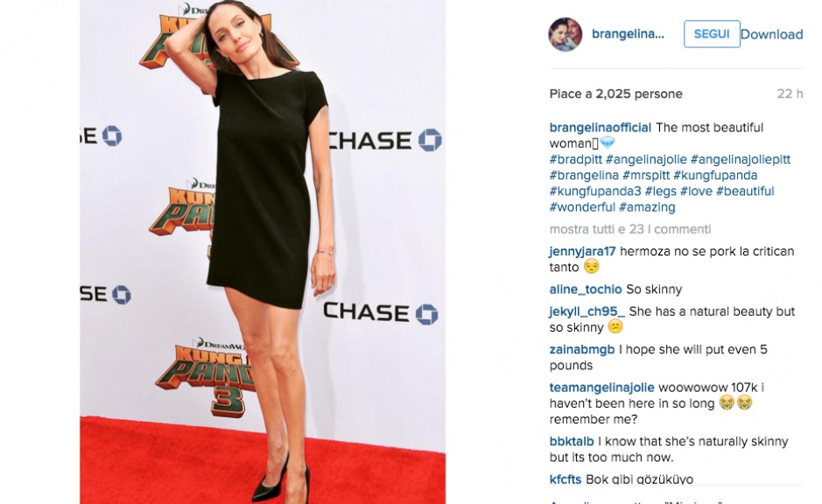The width and height of the screenshot is (822, 504).
Task: Visit commenter kfcfts's profile
Action: point(566,479)
